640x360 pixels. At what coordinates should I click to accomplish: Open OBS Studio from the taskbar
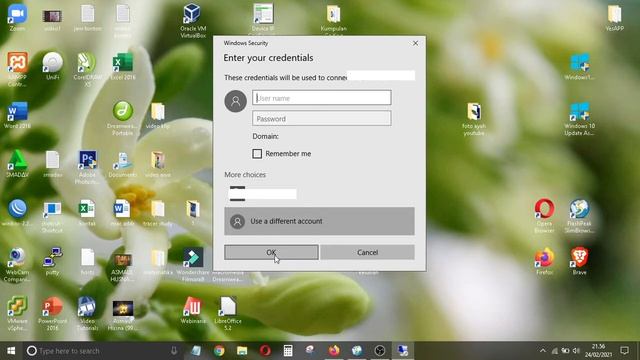(380, 351)
